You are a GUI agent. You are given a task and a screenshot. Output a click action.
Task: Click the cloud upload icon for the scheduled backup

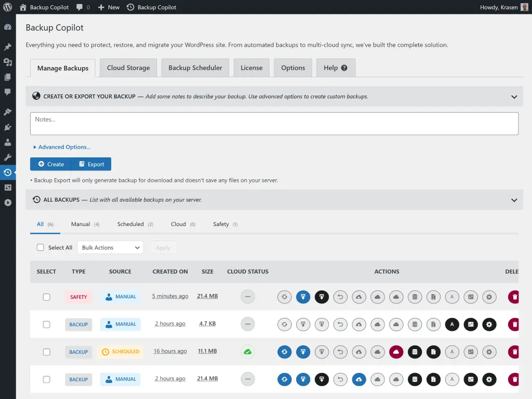pyautogui.click(x=359, y=352)
